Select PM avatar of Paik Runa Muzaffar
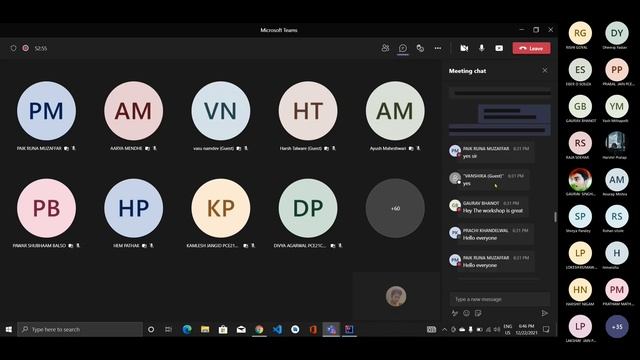Screen dimensions: 640x360 (x=46, y=111)
